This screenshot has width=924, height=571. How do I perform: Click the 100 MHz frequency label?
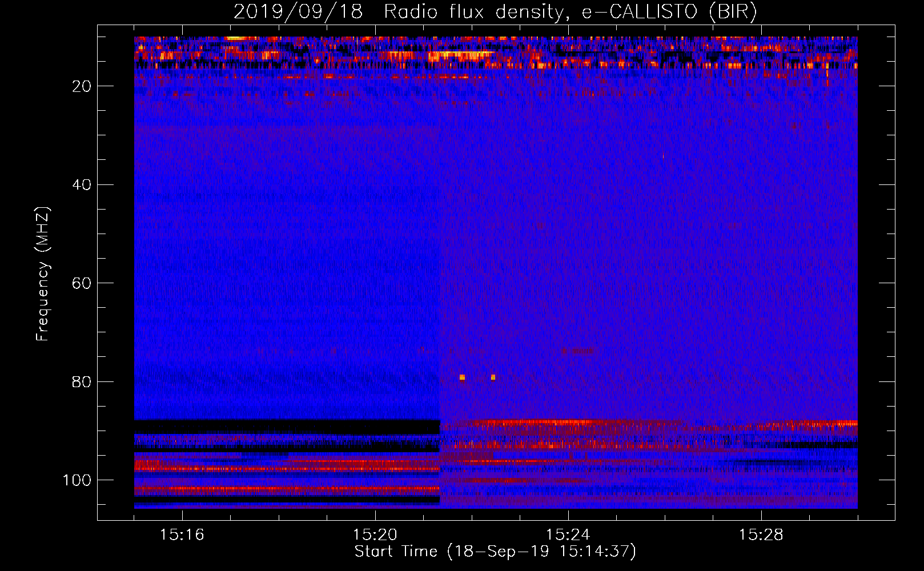click(77, 480)
